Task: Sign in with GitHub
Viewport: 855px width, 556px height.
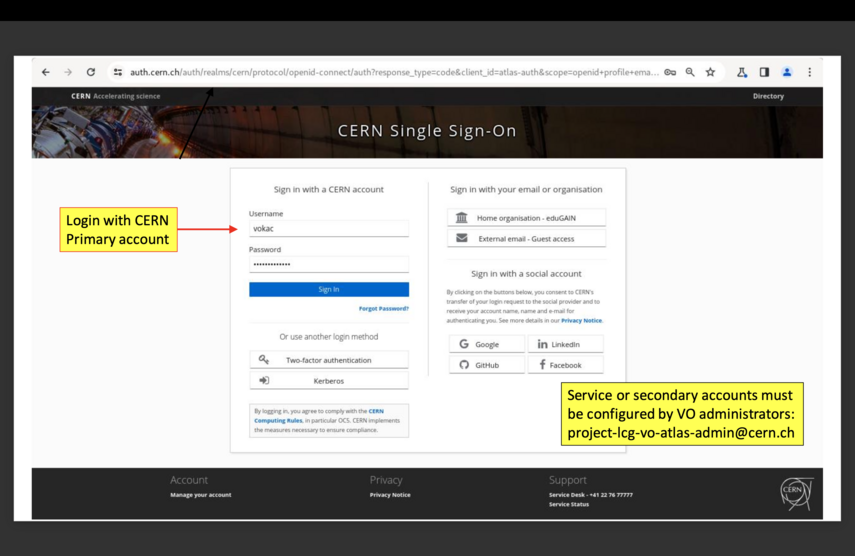Action: (486, 365)
